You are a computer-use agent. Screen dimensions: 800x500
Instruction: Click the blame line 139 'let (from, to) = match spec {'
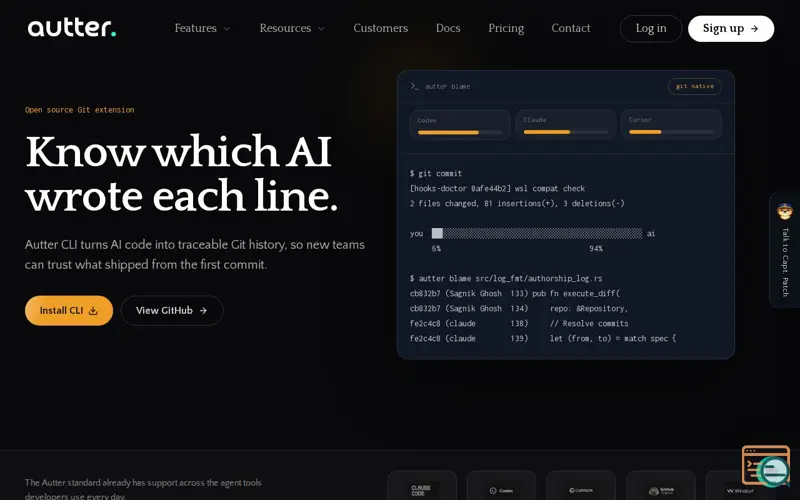[x=543, y=338]
